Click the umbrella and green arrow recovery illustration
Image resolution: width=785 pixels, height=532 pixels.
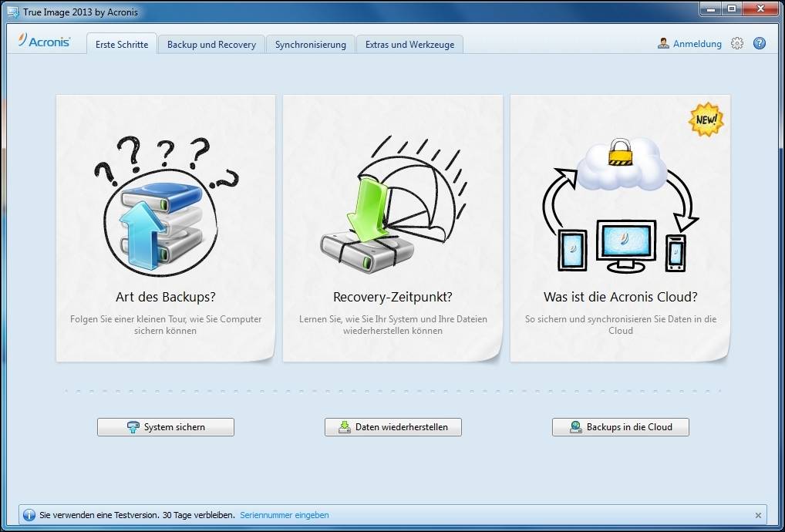click(393, 204)
